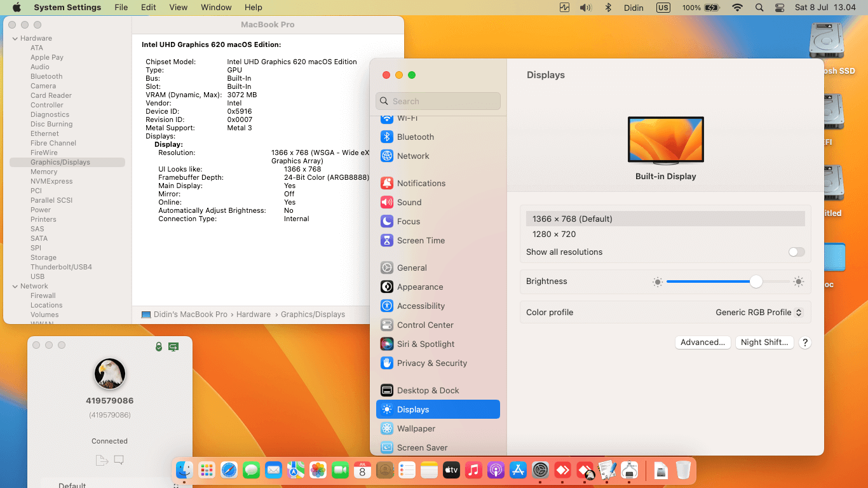This screenshot has width=868, height=488.
Task: Open Privacy & Security settings
Action: [431, 363]
